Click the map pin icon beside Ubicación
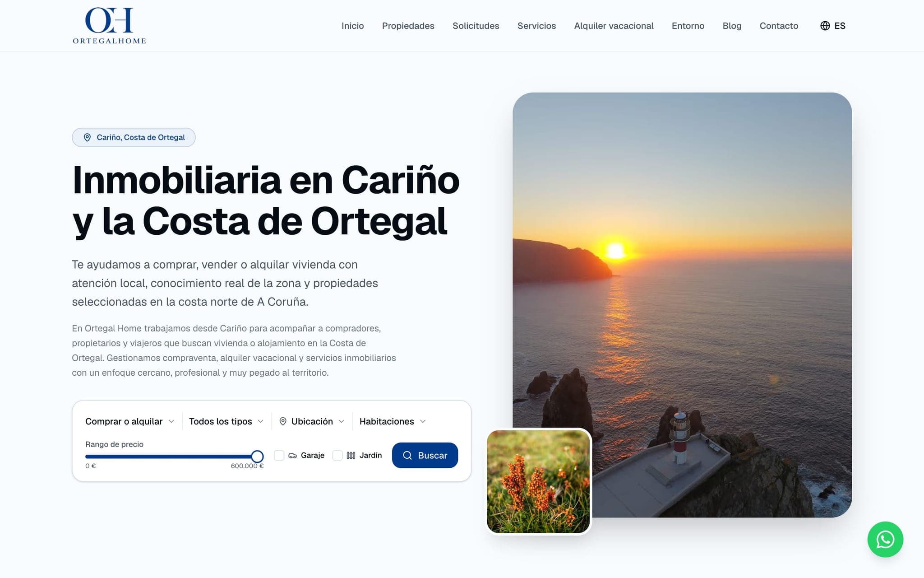 [x=283, y=421]
